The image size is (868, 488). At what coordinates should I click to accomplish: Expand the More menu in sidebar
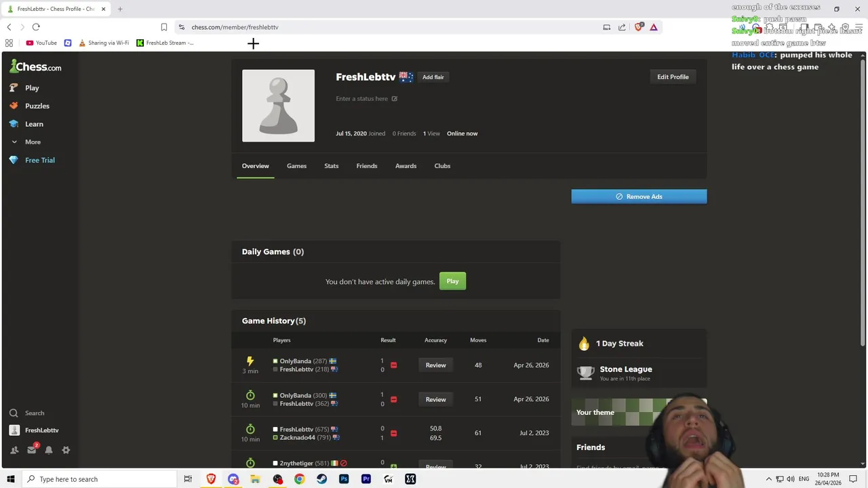point(33,142)
